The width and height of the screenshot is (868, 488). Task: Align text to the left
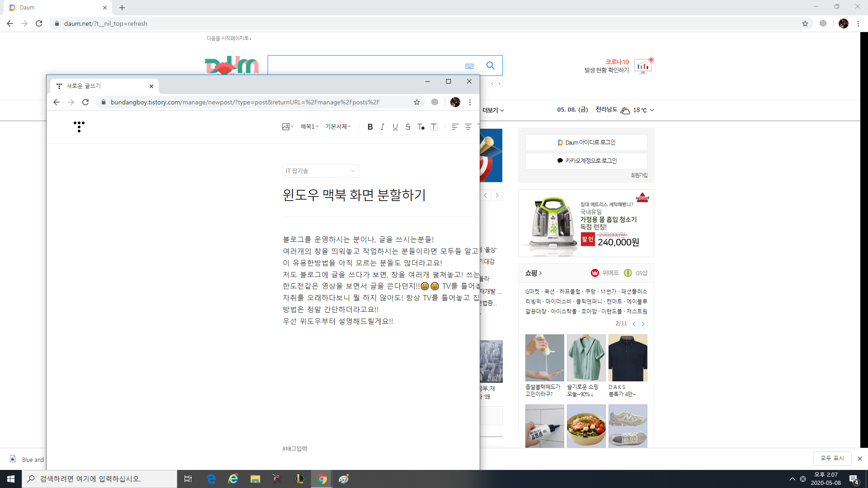455,127
